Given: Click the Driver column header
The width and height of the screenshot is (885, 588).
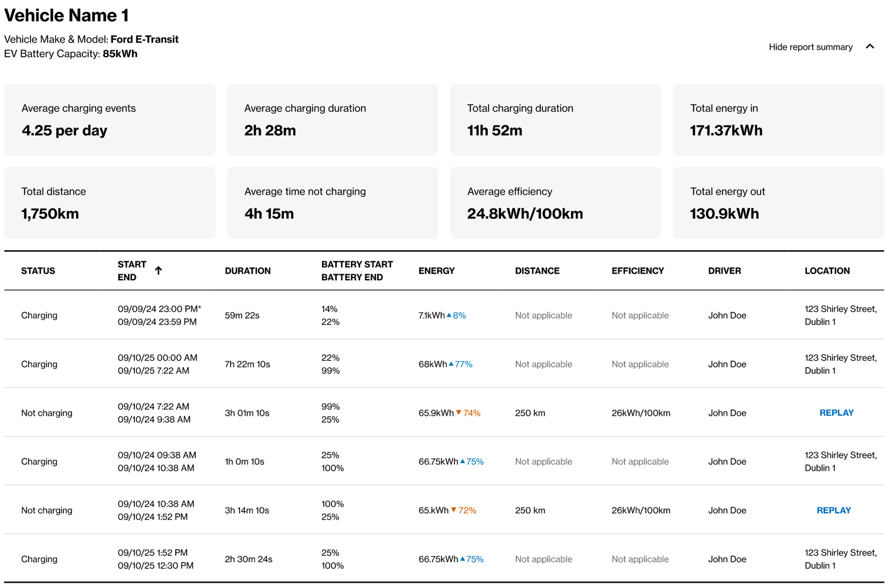Looking at the screenshot, I should click(x=724, y=271).
